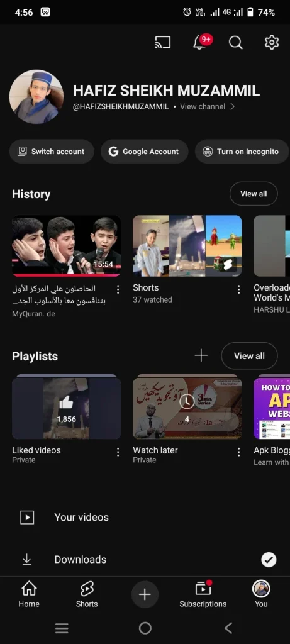Screen dimensions: 290x644
Task: Tap the Android back arrow button
Action: point(228,628)
